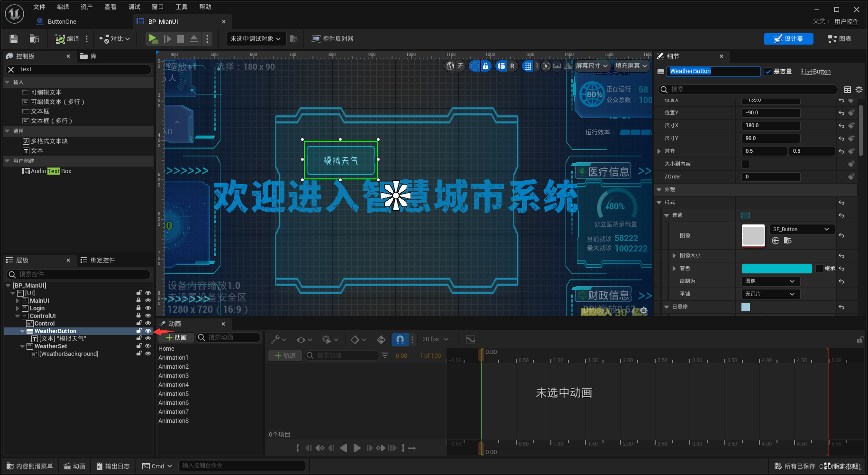The image size is (868, 475).
Task: Click the track filter icon beside track search
Action: tap(385, 355)
